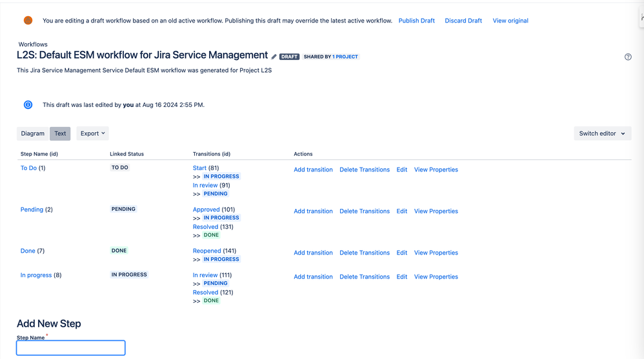The height and width of the screenshot is (359, 644).
Task: Edit the Done step
Action: (x=401, y=252)
